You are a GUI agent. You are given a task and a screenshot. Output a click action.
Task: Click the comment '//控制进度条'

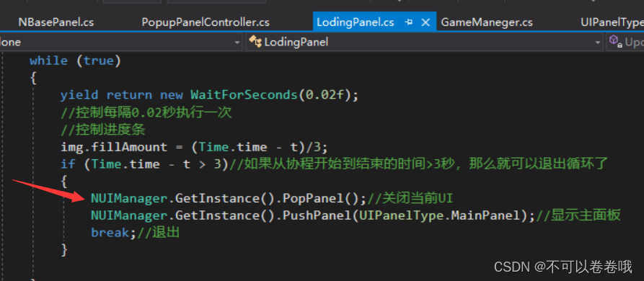point(102,130)
